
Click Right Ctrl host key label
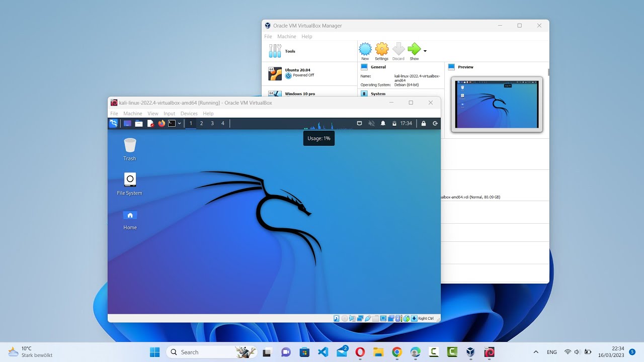click(x=426, y=318)
